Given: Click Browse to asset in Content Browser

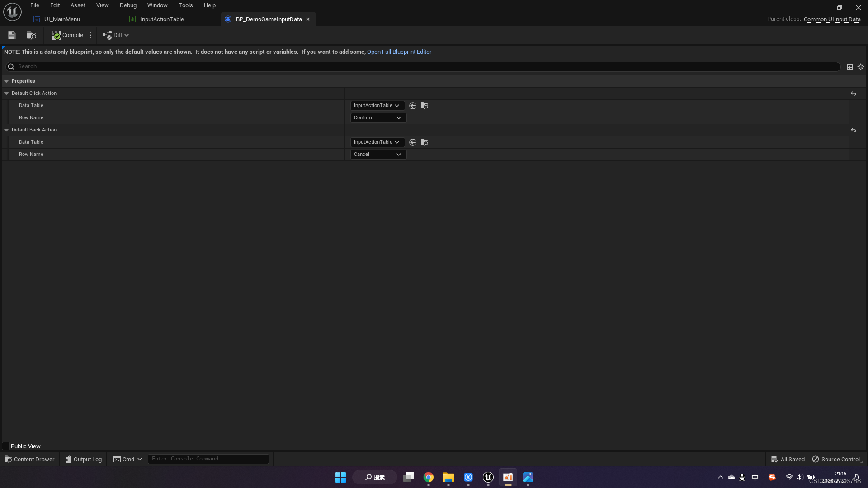Looking at the screenshot, I should tap(31, 35).
